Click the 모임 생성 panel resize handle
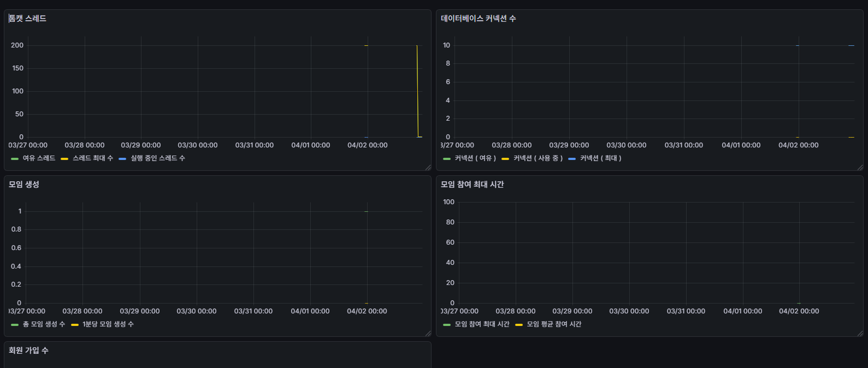The image size is (868, 368). click(x=428, y=333)
